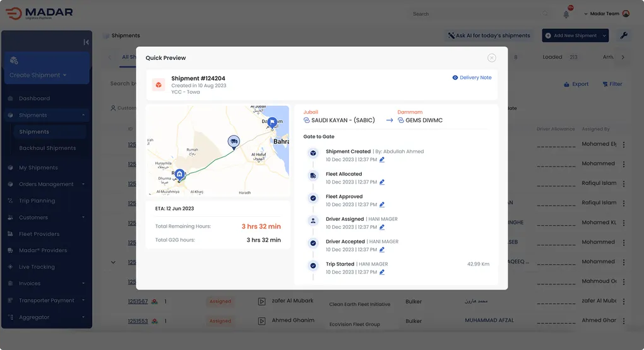
Task: Click the Trip Started timeline marker
Action: 313,265
